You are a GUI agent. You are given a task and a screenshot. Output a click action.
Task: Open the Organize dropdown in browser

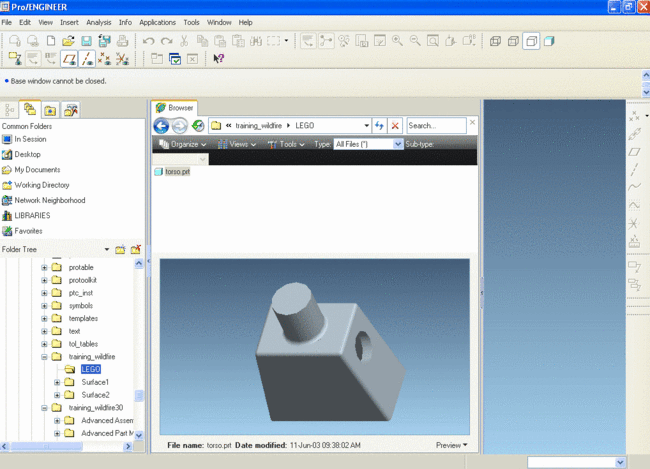(x=182, y=144)
